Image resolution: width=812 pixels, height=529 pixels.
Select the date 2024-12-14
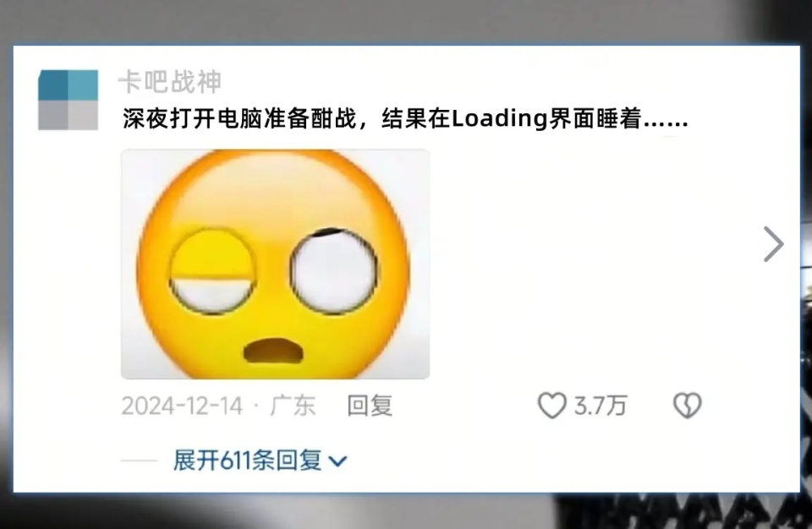click(x=182, y=406)
